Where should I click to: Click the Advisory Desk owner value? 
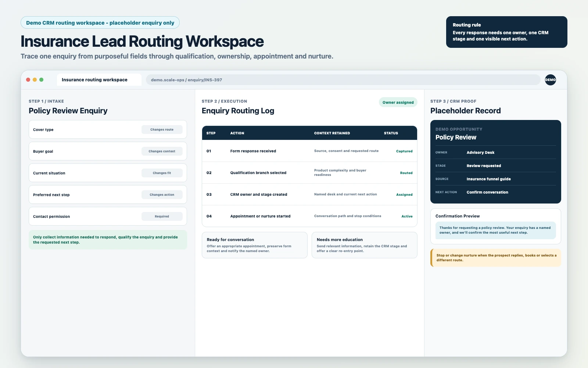(x=480, y=152)
